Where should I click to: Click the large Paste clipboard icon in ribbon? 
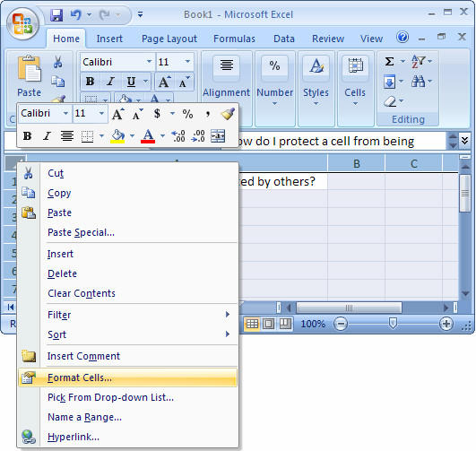point(30,69)
